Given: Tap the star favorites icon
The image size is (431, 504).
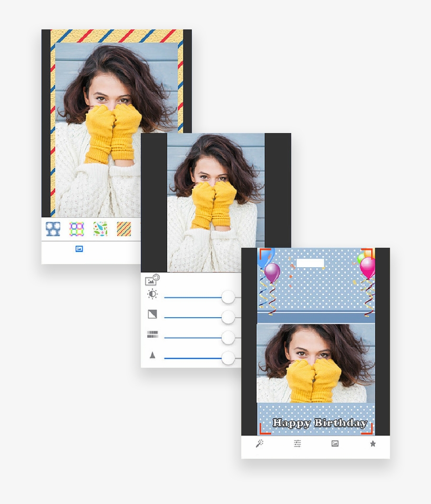Looking at the screenshot, I should pos(373,444).
